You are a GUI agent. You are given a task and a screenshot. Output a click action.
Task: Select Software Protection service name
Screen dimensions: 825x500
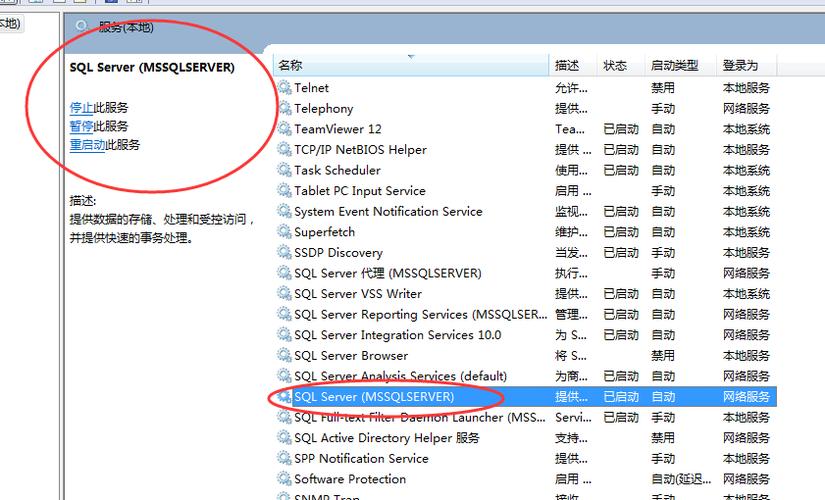click(350, 479)
